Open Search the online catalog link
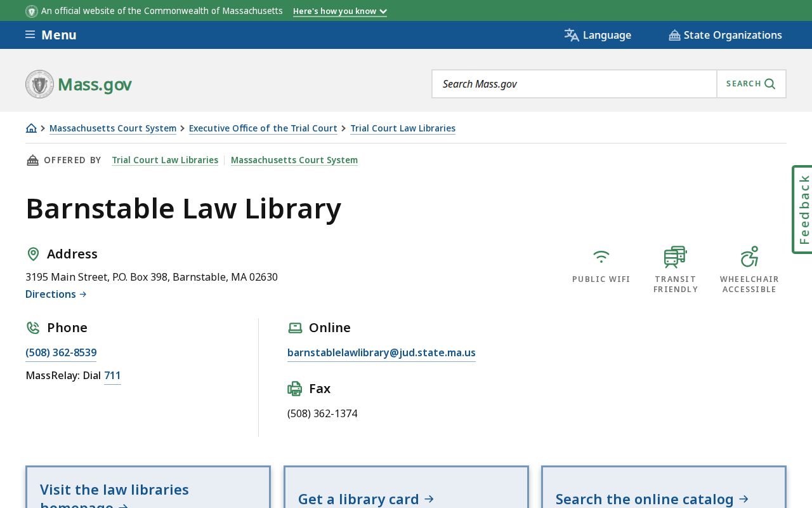Viewport: 812px width, 508px height. (x=652, y=499)
